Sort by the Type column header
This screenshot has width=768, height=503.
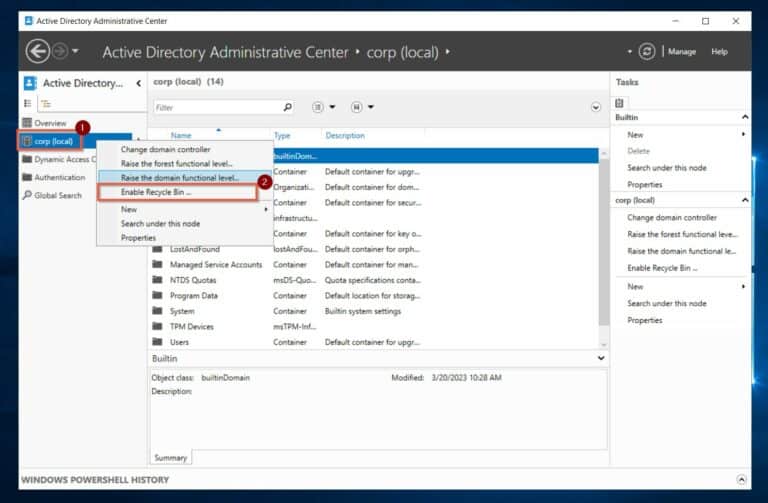[x=282, y=136]
